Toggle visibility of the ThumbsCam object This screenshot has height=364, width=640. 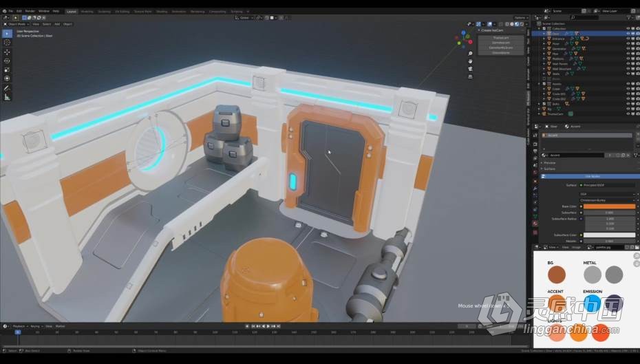[x=628, y=114]
